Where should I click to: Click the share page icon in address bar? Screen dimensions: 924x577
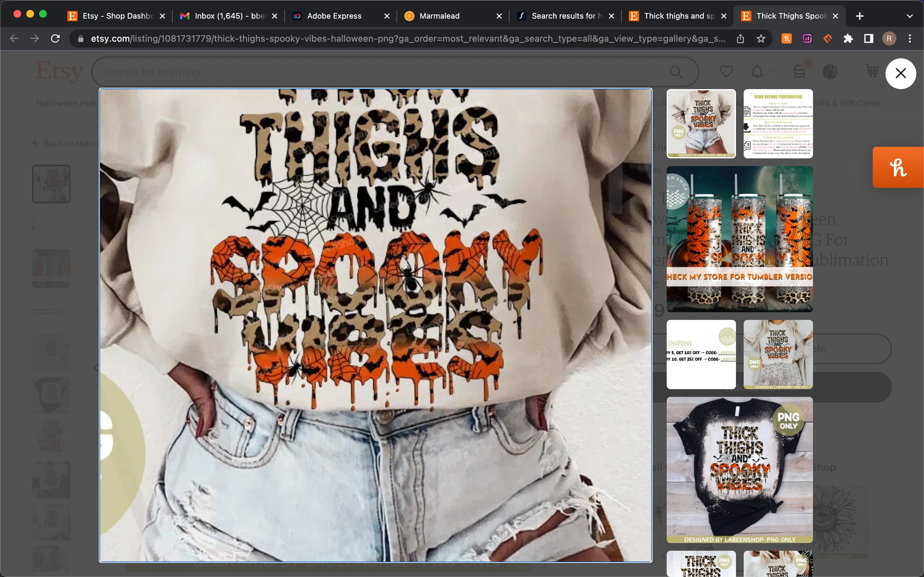point(740,38)
